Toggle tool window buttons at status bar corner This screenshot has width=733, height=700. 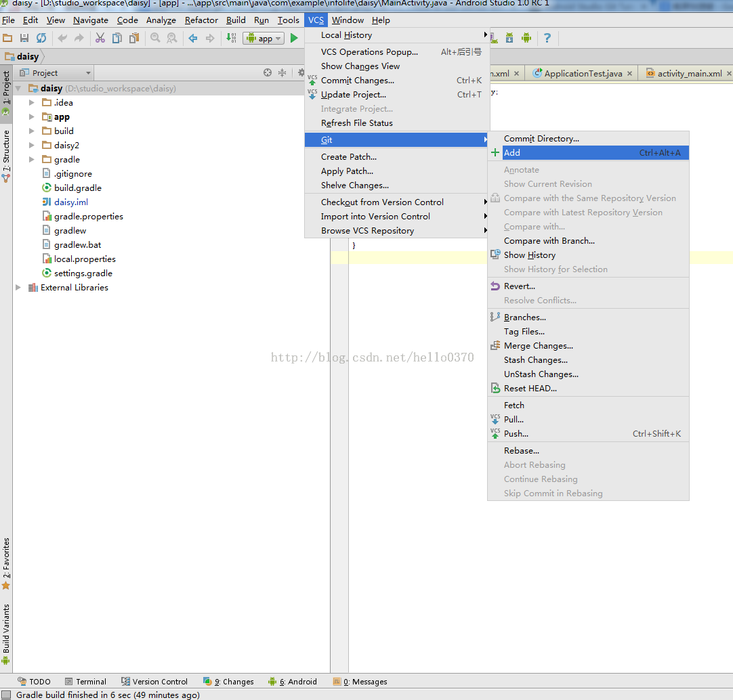coord(6,695)
